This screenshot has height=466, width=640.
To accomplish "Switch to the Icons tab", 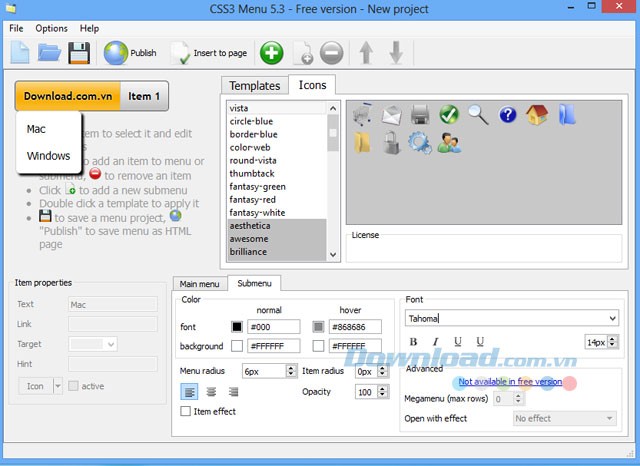I will click(312, 85).
